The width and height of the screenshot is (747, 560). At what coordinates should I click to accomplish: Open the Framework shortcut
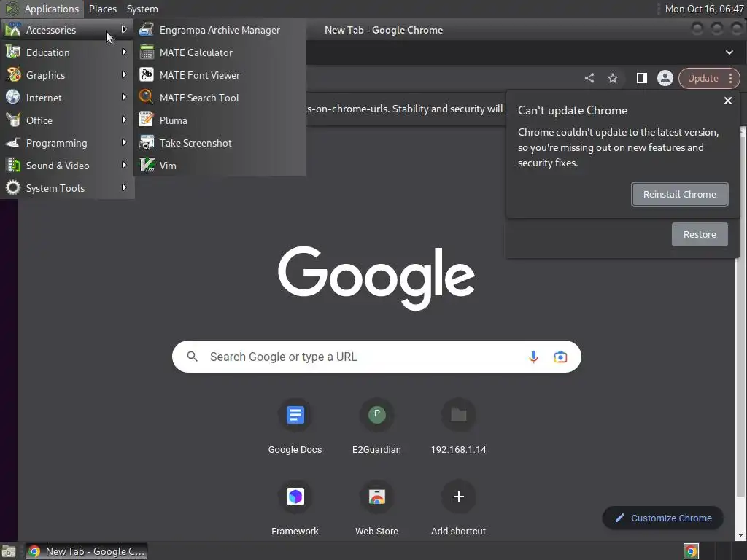[295, 507]
